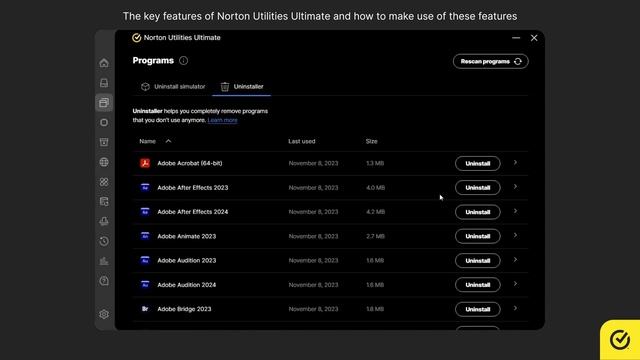
Task: Sort by the Size column header
Action: [x=371, y=141]
